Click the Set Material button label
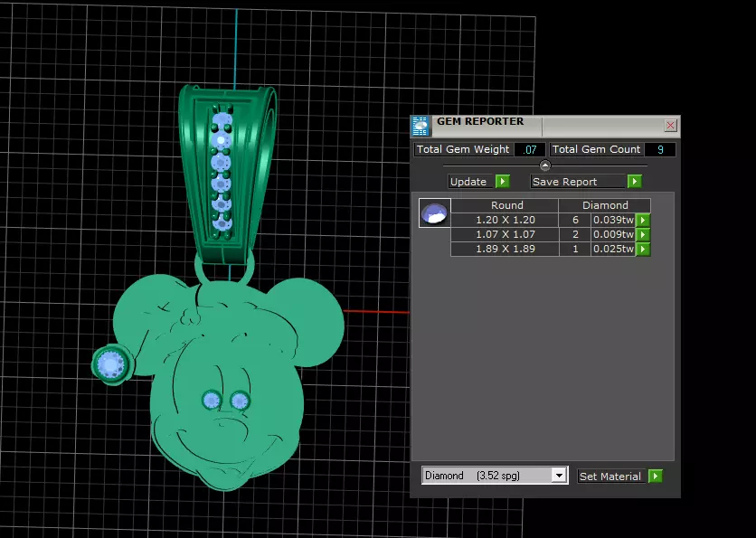The width and height of the screenshot is (756, 538). click(x=610, y=477)
